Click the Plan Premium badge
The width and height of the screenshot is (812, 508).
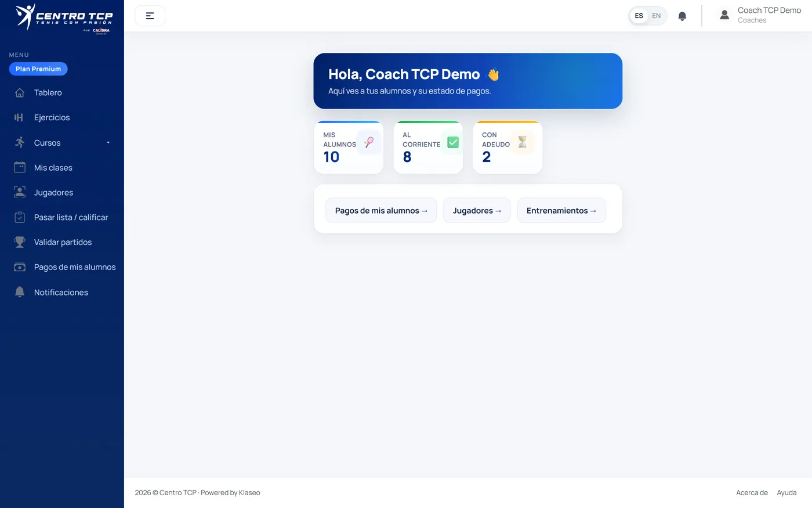pyautogui.click(x=38, y=69)
